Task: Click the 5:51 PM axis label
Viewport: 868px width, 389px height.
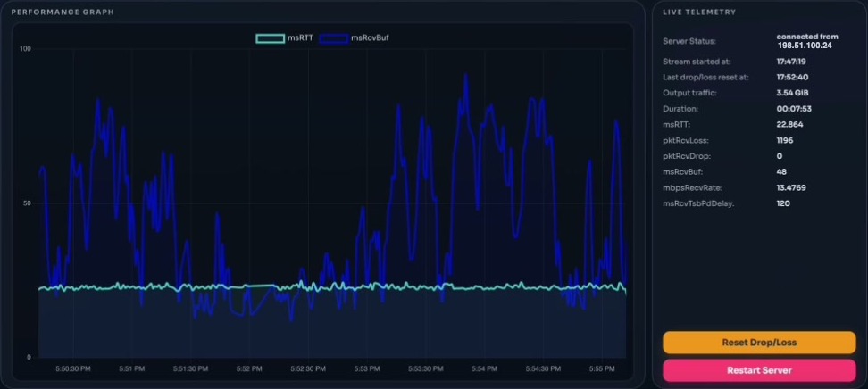Action: pyautogui.click(x=132, y=368)
